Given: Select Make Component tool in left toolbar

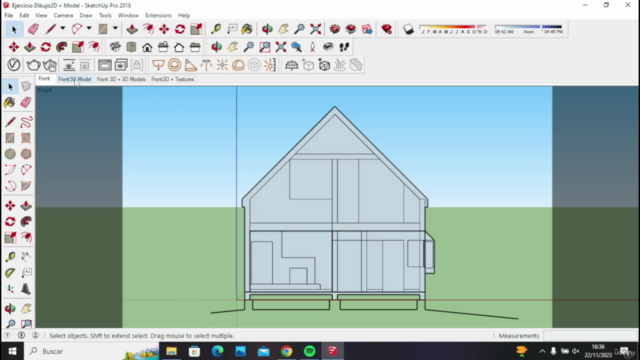Looking at the screenshot, I should click(x=26, y=86).
